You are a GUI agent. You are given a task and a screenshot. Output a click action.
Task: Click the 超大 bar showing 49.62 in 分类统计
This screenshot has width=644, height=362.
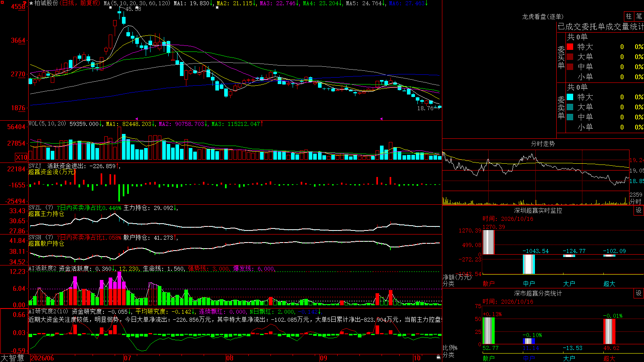point(609,331)
